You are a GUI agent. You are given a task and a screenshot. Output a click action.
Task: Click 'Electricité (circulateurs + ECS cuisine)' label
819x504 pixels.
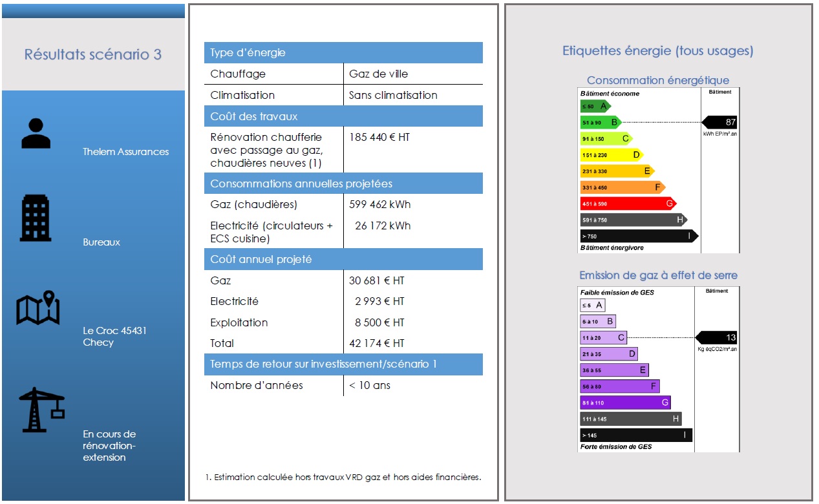(x=271, y=232)
